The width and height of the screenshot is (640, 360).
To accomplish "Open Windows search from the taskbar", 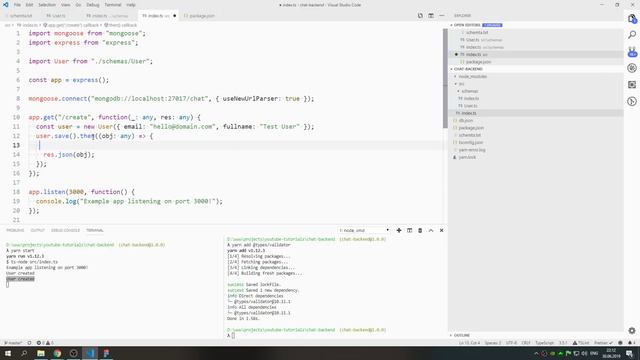I will (24, 353).
